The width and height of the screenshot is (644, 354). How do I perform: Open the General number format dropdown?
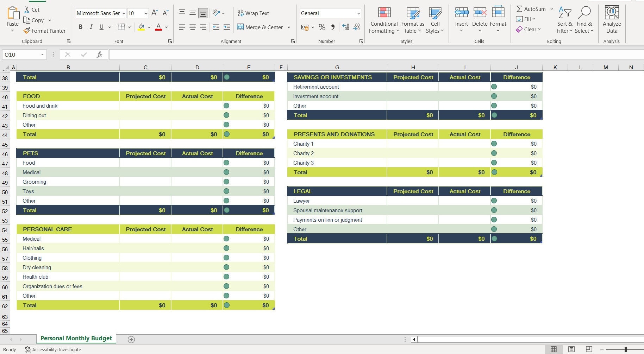coord(358,13)
